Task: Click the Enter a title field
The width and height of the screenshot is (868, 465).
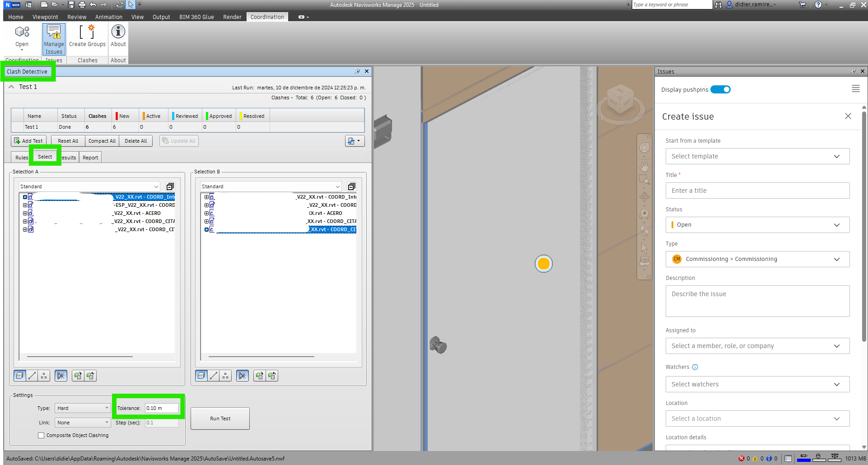Action: [x=757, y=191]
